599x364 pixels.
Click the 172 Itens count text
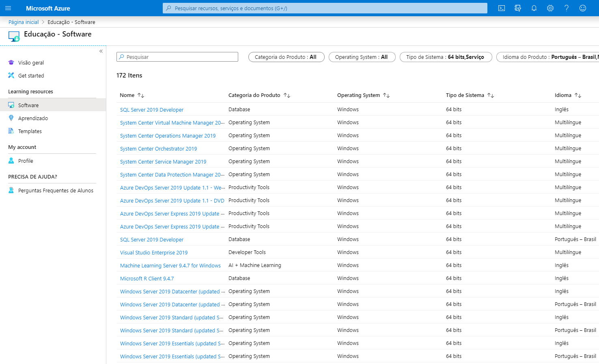tap(129, 75)
